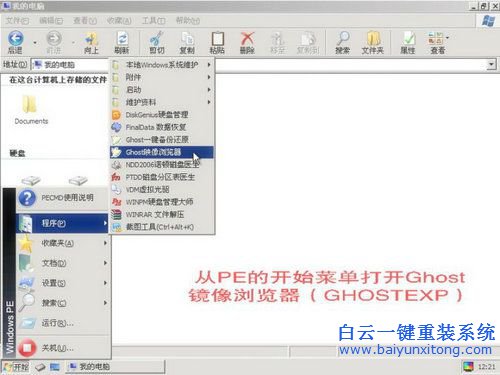Click the 在这台计算机上存储的文件 heading

(58, 80)
